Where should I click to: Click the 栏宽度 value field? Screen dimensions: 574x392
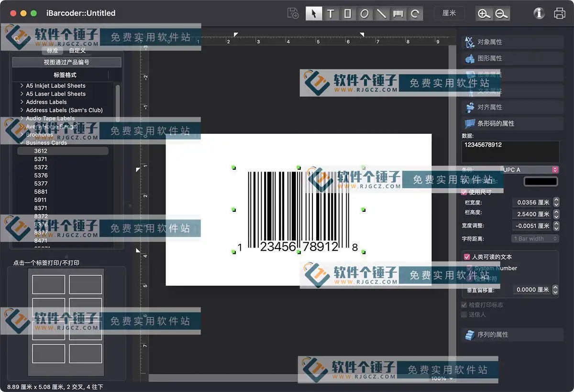click(x=531, y=203)
